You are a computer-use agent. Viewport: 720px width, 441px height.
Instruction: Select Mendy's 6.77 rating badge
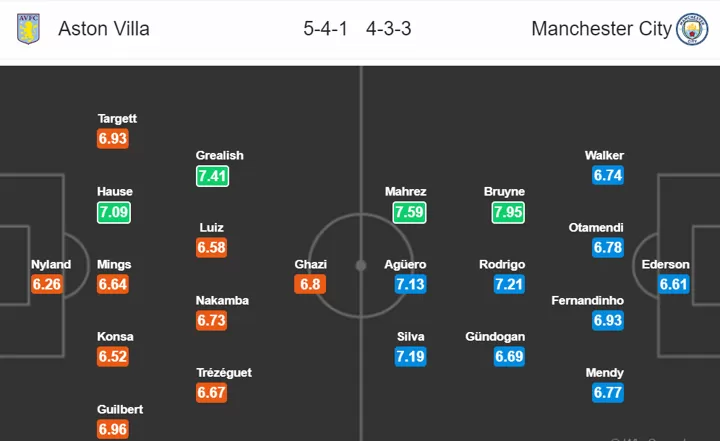click(608, 392)
